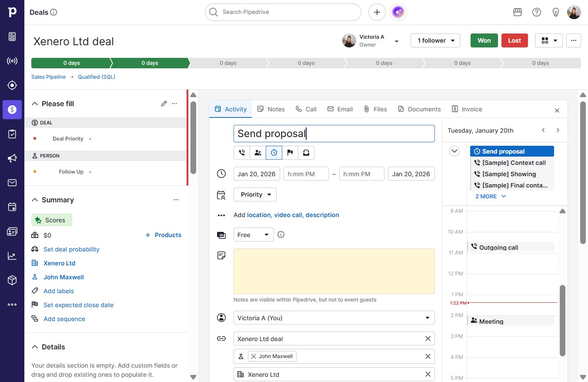The height and width of the screenshot is (382, 588).
Task: Click the quick add plus button
Action: click(x=377, y=12)
